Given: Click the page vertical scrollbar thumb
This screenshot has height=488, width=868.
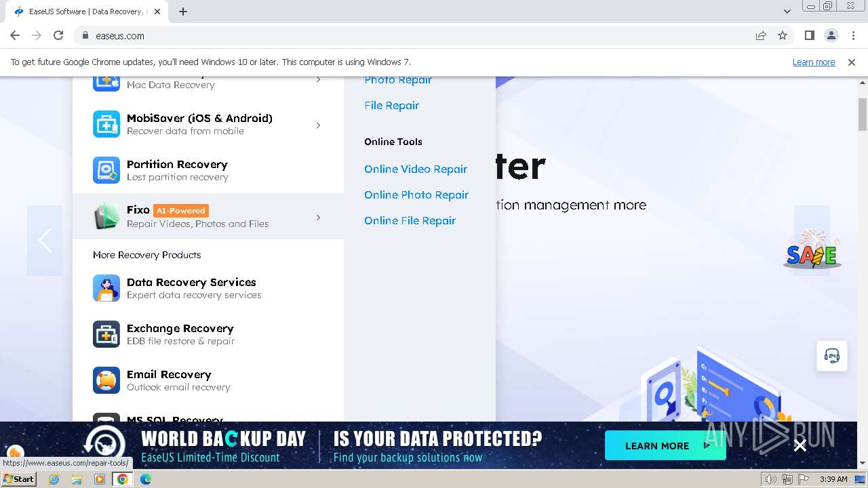Looking at the screenshot, I should (863, 114).
